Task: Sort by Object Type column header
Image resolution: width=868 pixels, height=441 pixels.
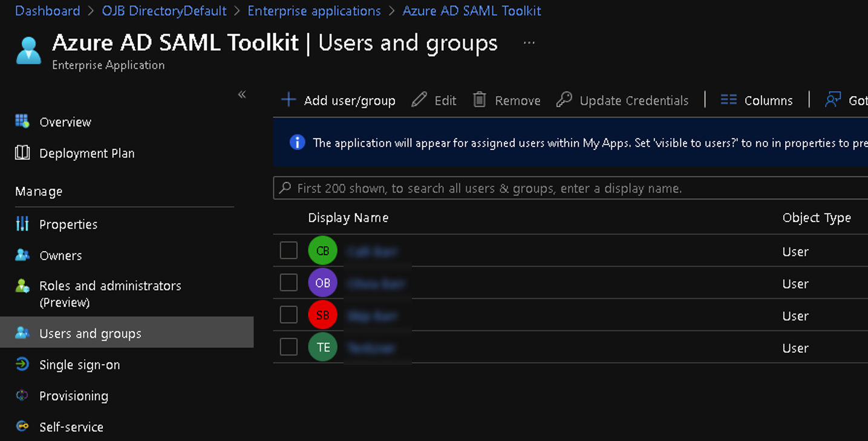Action: point(817,218)
